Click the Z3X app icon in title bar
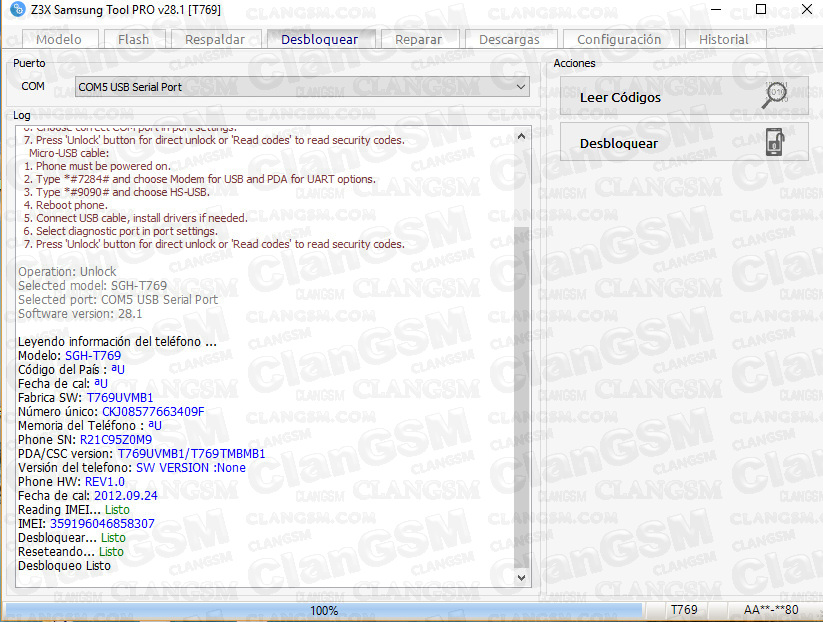Viewport: 823px width, 622px height. pos(17,9)
